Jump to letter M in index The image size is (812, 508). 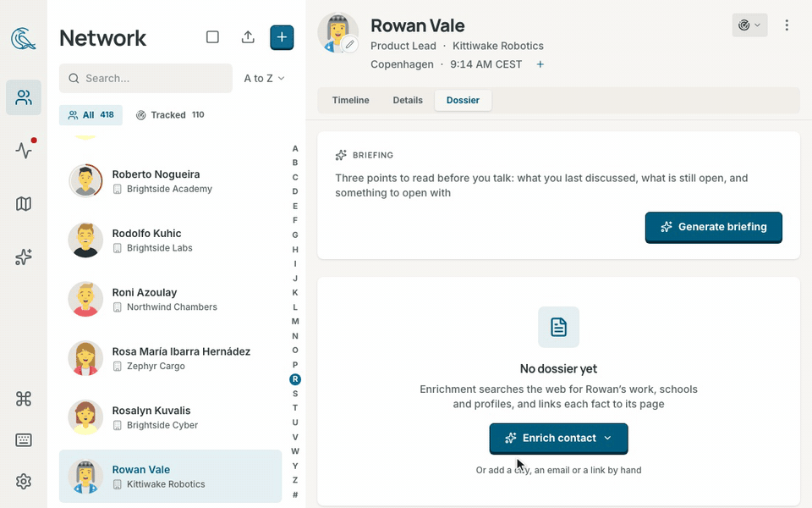pyautogui.click(x=295, y=322)
